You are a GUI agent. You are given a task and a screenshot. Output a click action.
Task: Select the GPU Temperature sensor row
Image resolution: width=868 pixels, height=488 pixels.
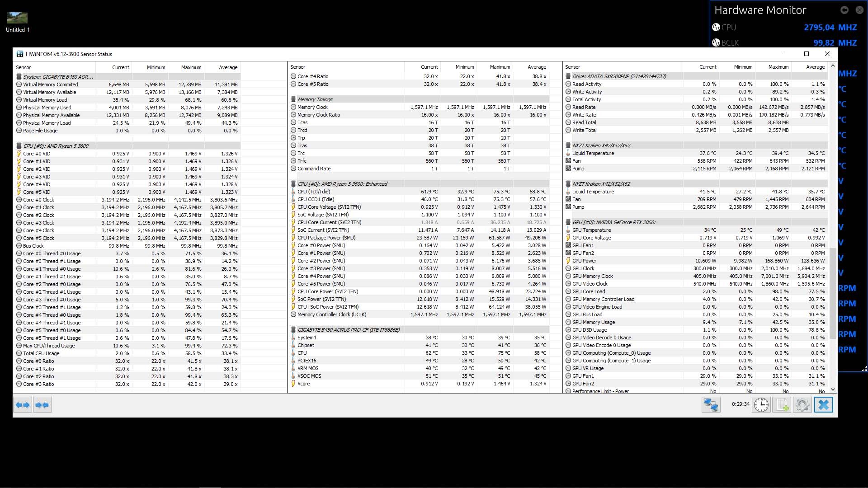point(591,230)
